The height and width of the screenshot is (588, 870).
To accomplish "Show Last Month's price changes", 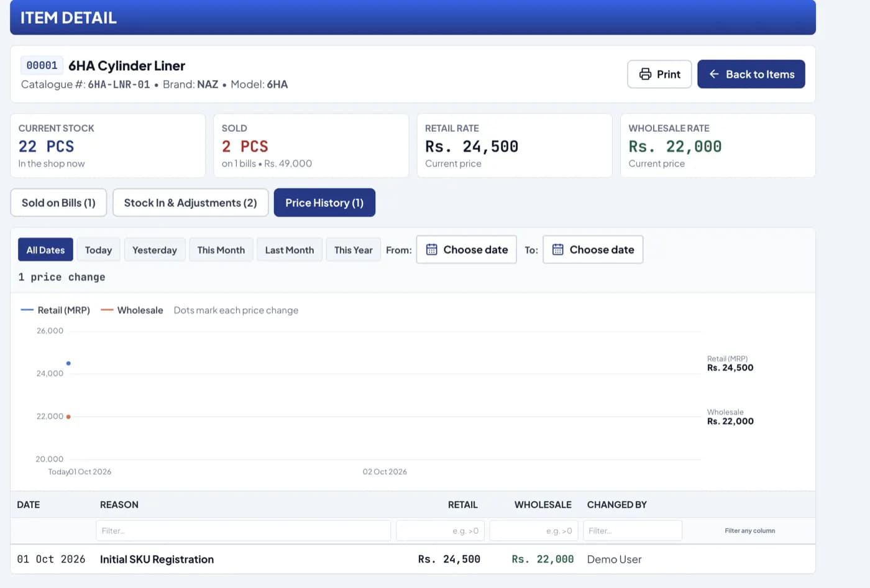I will [x=290, y=250].
